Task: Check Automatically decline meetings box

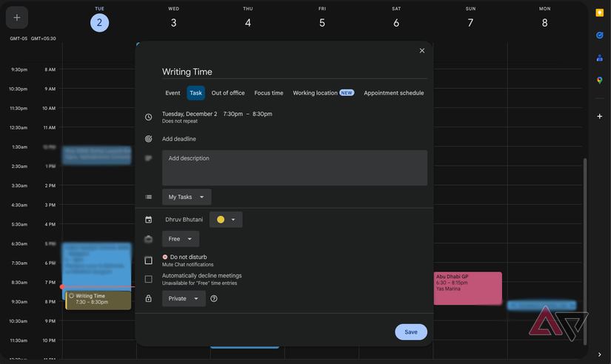Action: coord(149,279)
